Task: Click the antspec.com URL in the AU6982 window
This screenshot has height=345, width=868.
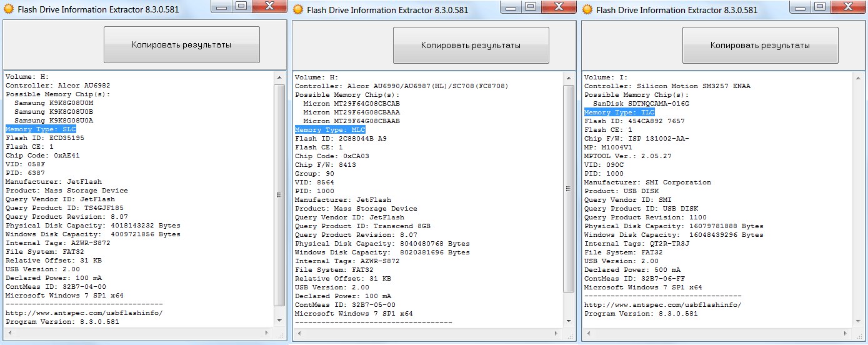Action: pyautogui.click(x=84, y=312)
